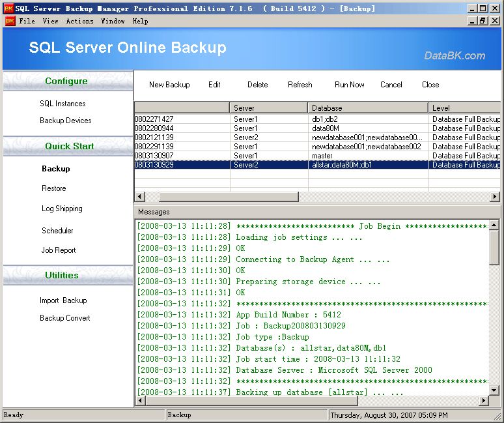Open the Window menu

coord(113,21)
